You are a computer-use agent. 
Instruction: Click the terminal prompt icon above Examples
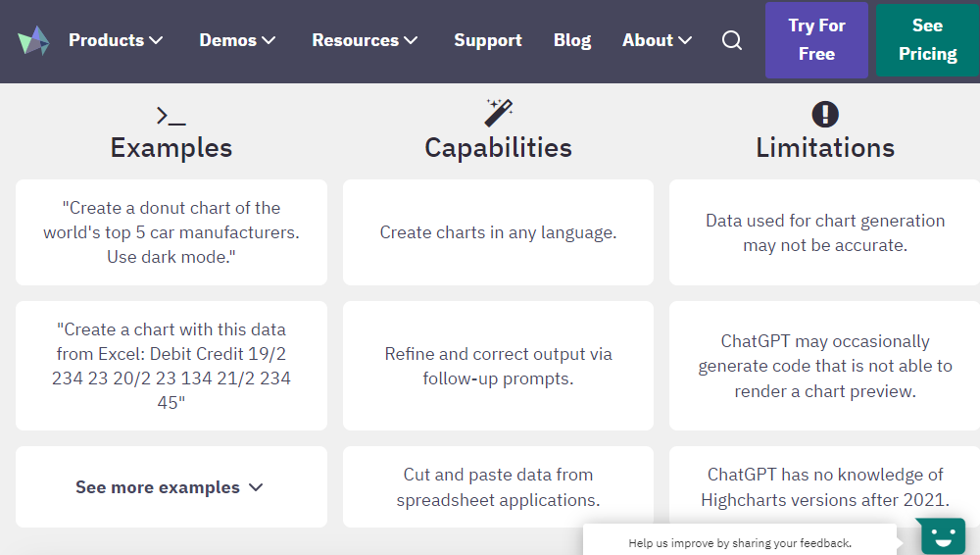tap(171, 116)
